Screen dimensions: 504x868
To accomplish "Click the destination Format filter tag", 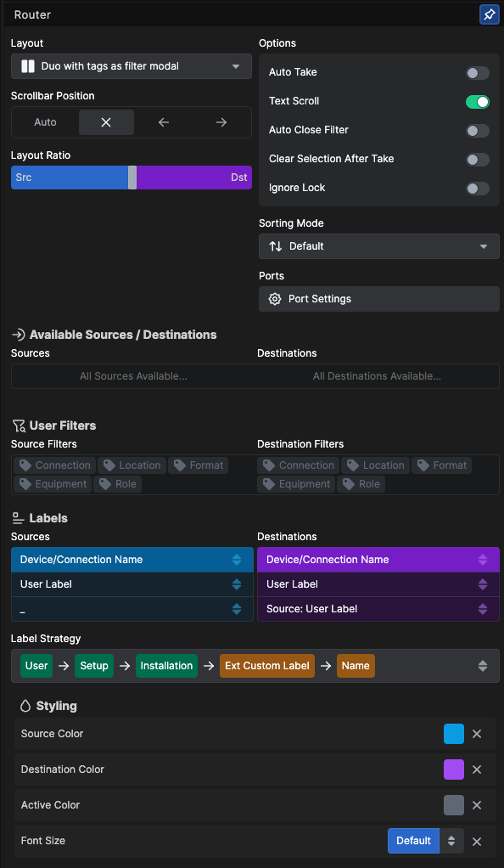I will (441, 465).
